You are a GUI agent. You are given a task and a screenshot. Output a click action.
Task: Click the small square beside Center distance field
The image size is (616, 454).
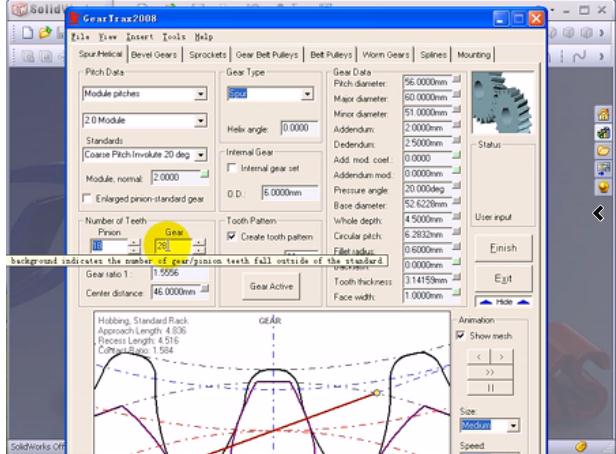pyautogui.click(x=205, y=289)
